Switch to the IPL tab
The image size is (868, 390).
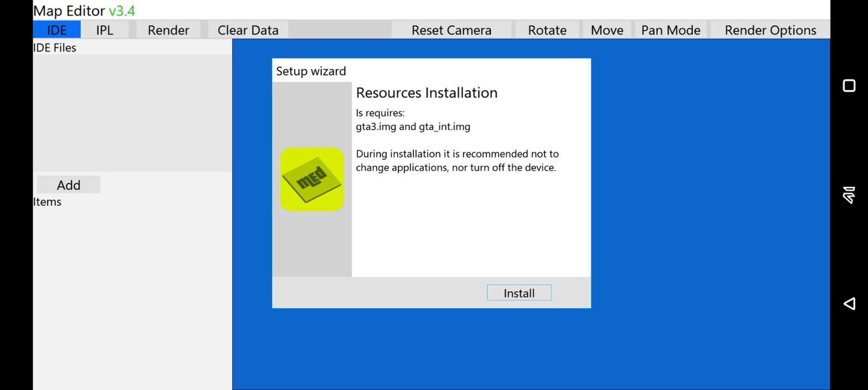pyautogui.click(x=104, y=29)
